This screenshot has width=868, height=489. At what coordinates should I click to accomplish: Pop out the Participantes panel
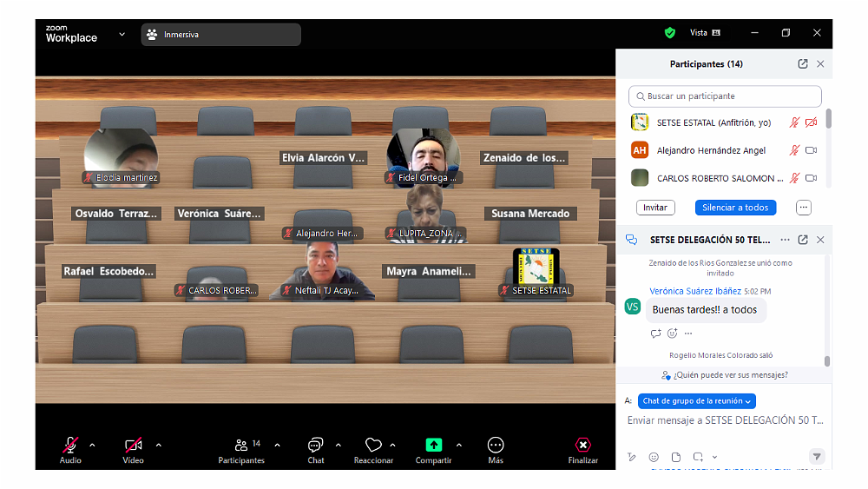point(803,64)
